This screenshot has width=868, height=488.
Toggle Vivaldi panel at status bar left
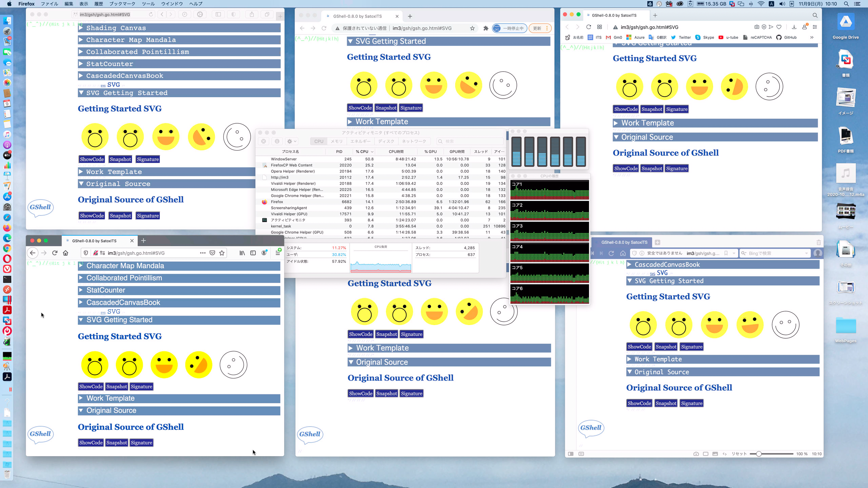click(571, 454)
